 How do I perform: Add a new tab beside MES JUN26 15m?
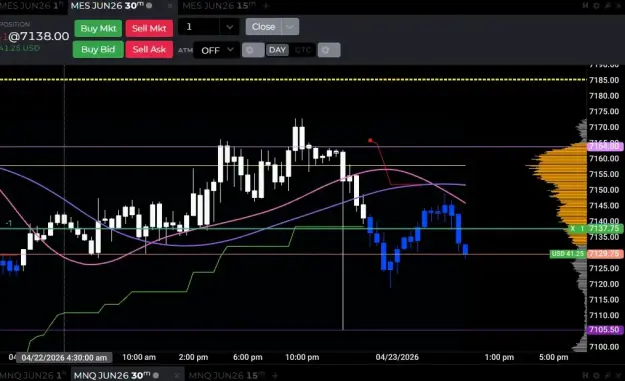(267, 6)
